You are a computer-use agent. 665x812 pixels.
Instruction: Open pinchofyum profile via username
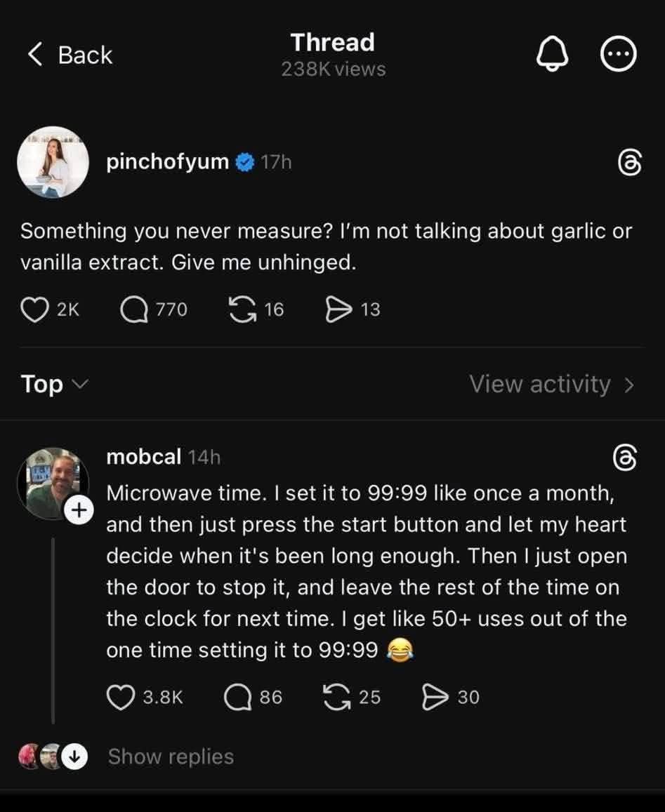click(167, 162)
